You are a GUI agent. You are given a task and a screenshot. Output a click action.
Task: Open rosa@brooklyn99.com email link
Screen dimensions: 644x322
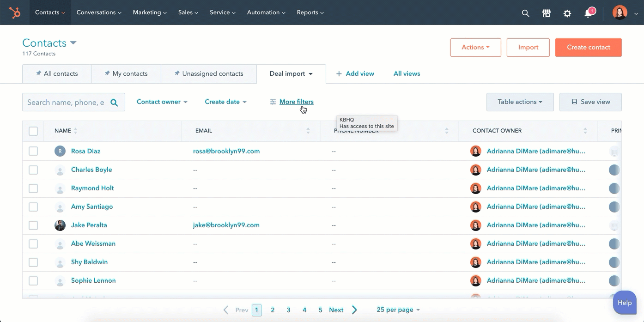(226, 151)
